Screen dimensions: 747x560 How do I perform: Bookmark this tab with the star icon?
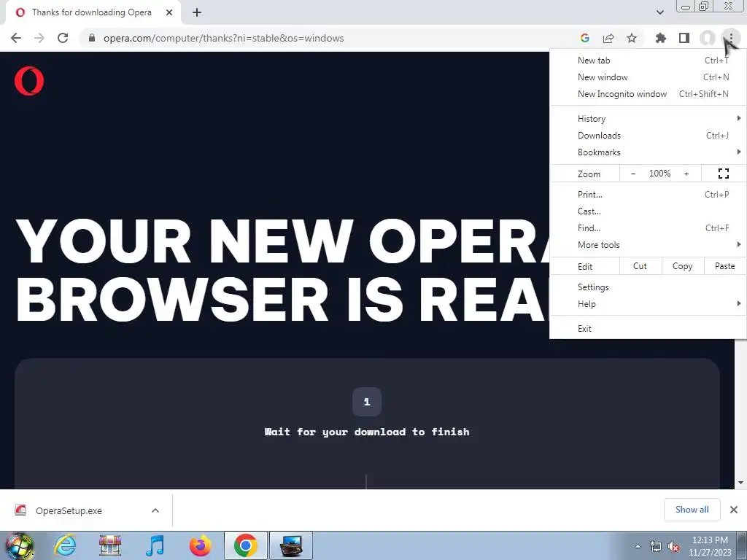[632, 38]
